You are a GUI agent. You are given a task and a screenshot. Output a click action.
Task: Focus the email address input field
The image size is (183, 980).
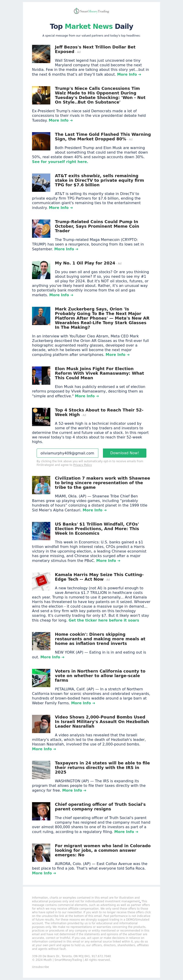[67, 453]
